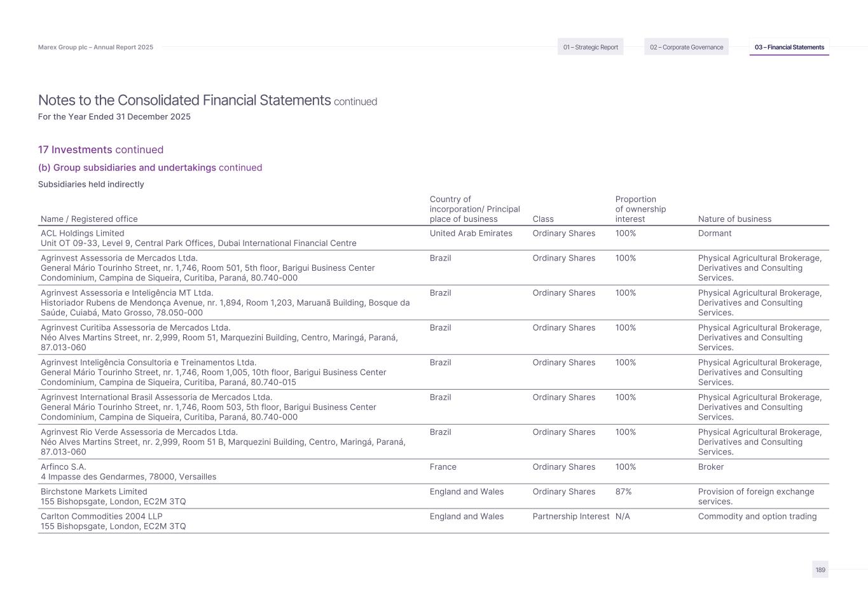Viewport: 868px width, 614px height.
Task: Select the ACL Holdings Limited entry
Action: (x=83, y=233)
